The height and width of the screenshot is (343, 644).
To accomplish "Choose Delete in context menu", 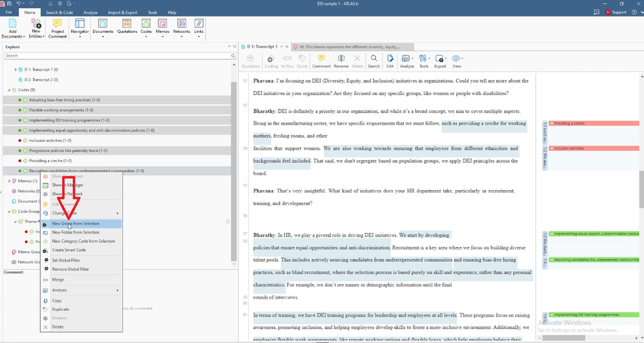I will (81, 327).
